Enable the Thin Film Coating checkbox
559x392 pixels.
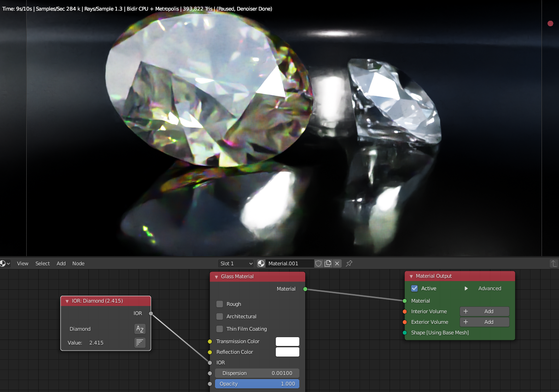pyautogui.click(x=220, y=329)
